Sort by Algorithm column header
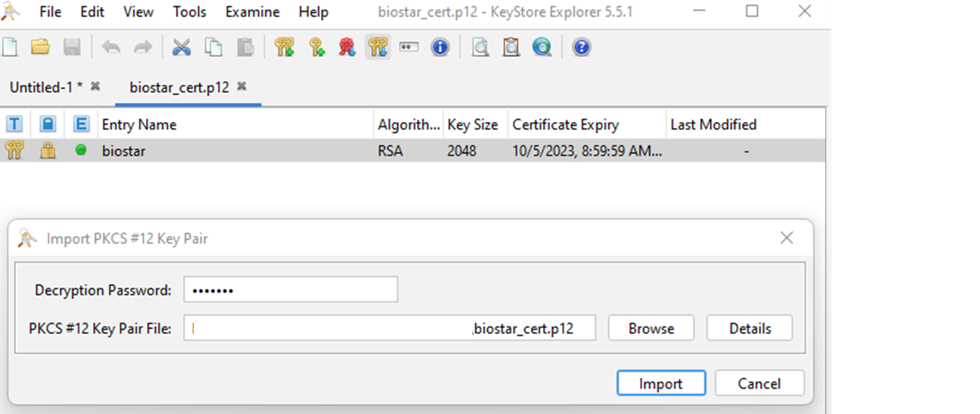The width and height of the screenshot is (980, 414). (409, 124)
